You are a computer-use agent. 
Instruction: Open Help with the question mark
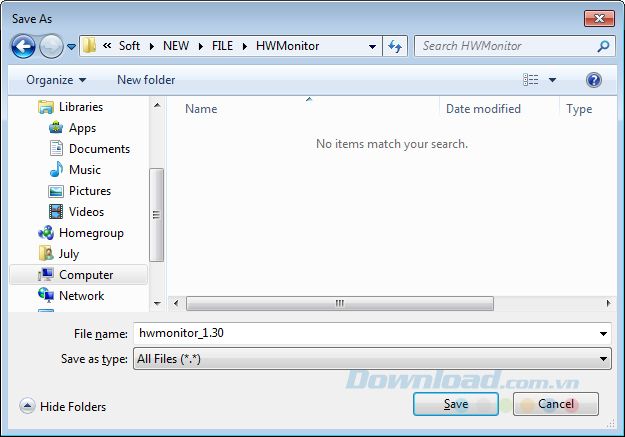click(x=594, y=80)
